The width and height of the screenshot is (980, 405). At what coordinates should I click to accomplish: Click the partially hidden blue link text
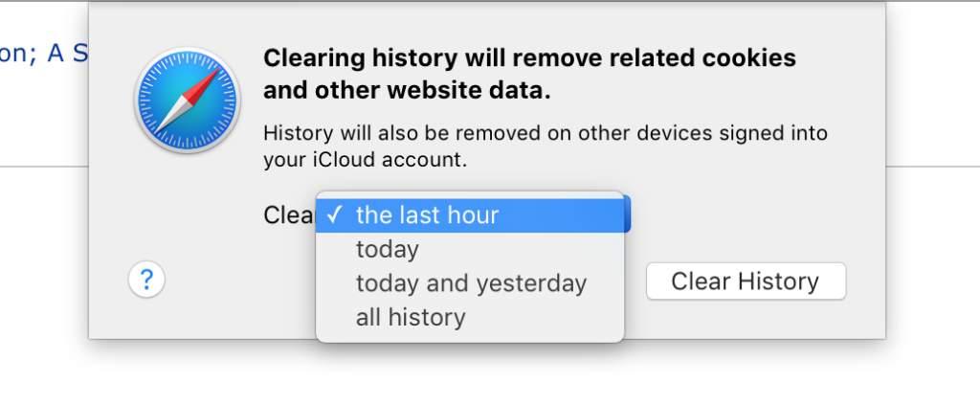[44, 54]
